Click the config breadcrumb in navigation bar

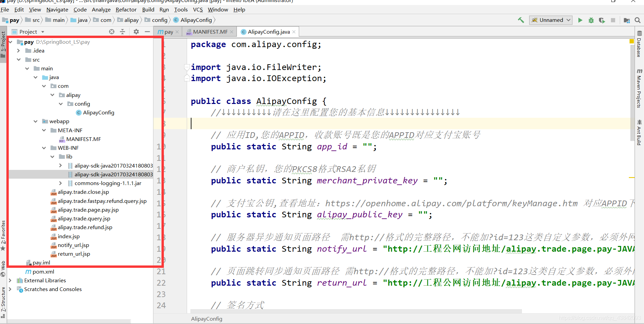tap(156, 20)
